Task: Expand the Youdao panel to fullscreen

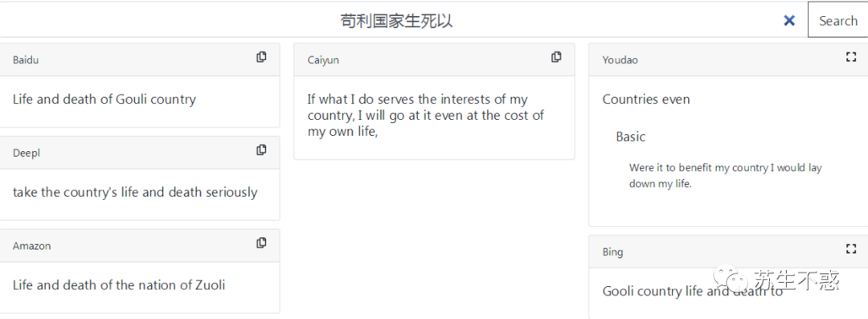Action: tap(851, 56)
